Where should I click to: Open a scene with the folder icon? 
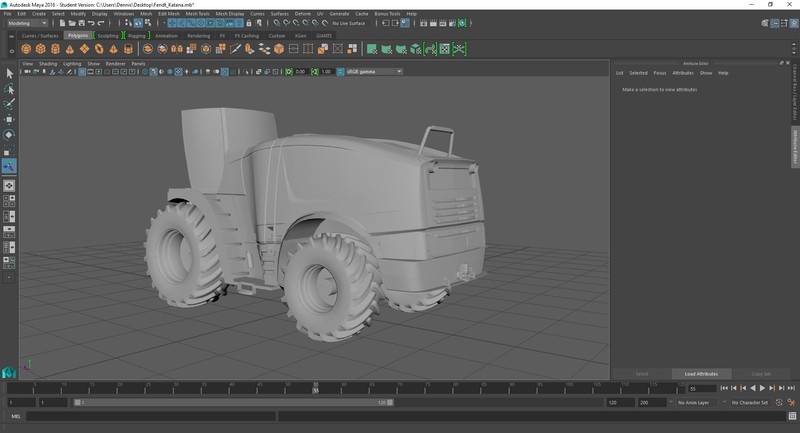pos(72,23)
